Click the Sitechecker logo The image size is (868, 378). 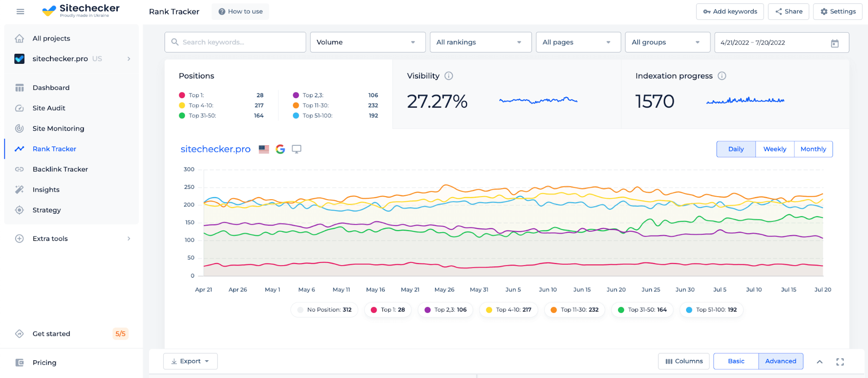coord(81,11)
